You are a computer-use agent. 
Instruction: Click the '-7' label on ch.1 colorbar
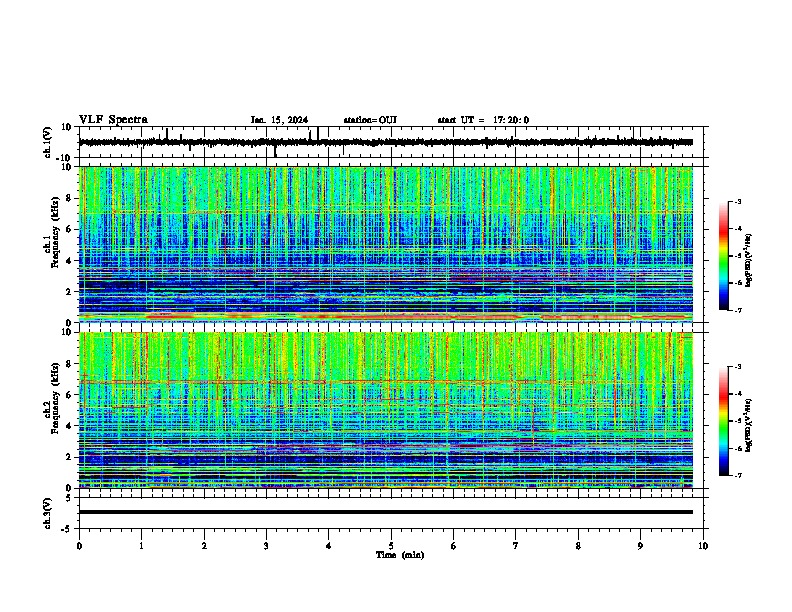[737, 310]
